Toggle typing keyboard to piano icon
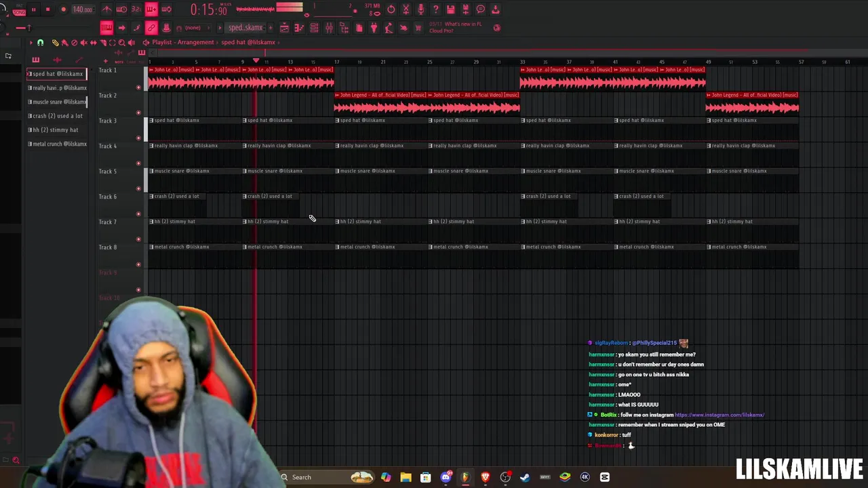 [x=106, y=28]
